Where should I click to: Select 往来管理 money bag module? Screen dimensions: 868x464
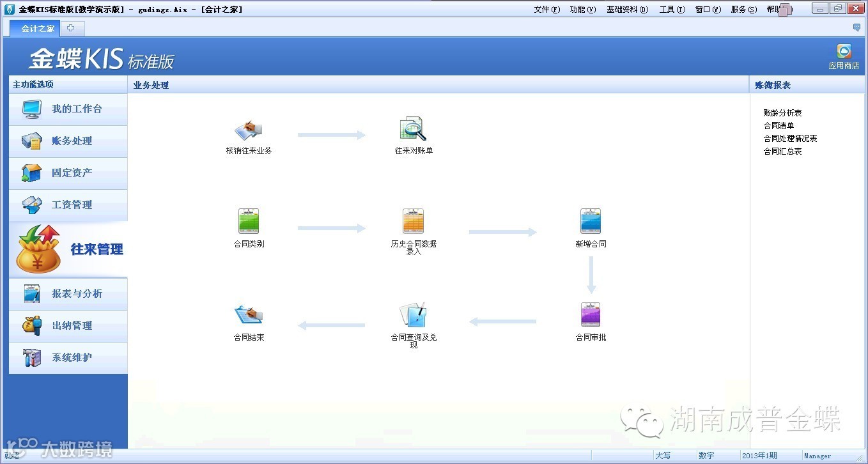click(68, 249)
